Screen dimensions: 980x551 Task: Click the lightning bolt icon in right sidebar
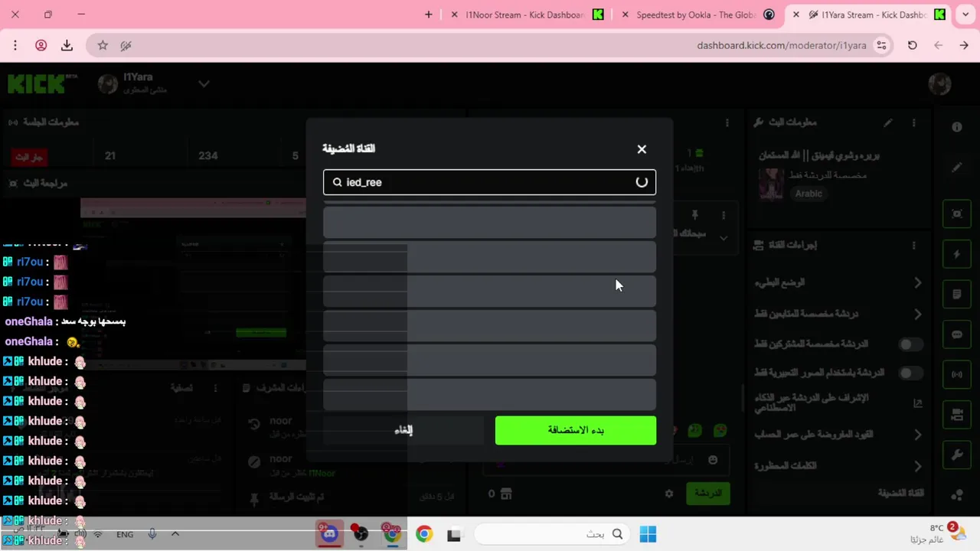(x=957, y=254)
